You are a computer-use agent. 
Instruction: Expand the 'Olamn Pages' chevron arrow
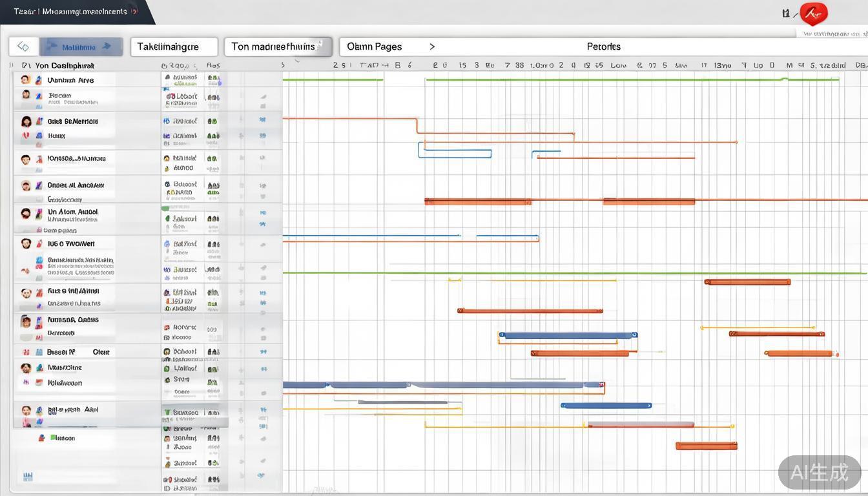click(432, 46)
